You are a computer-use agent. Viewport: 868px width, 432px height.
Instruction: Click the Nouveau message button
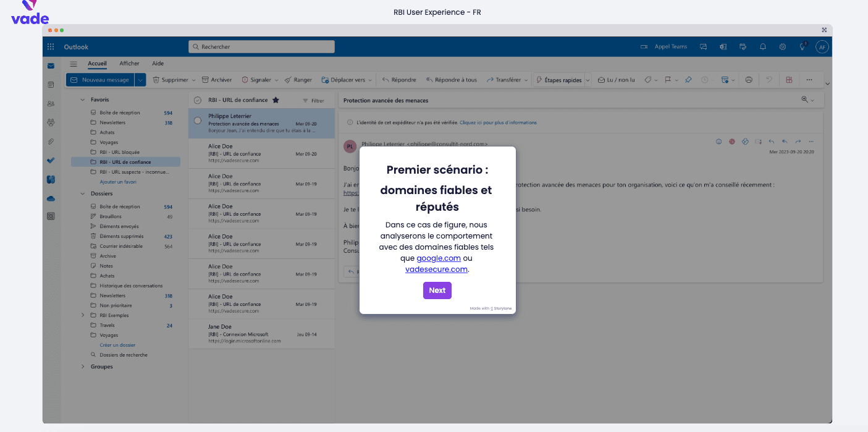pyautogui.click(x=100, y=80)
